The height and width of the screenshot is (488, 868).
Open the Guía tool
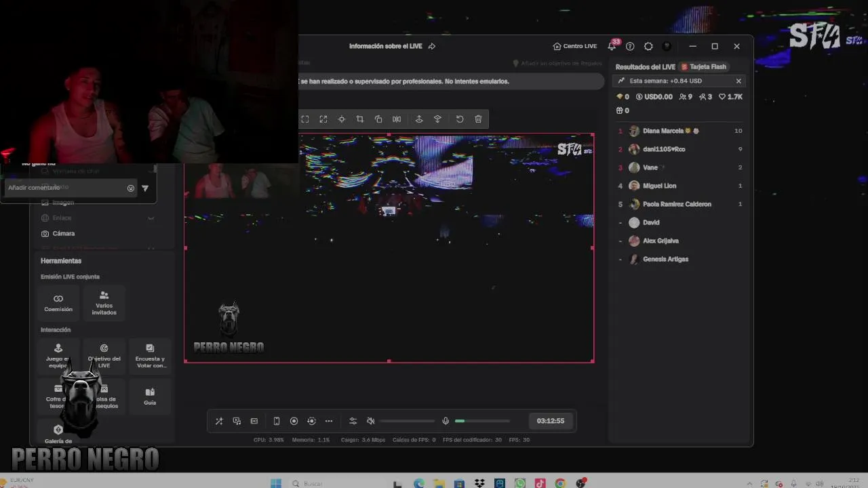(150, 396)
